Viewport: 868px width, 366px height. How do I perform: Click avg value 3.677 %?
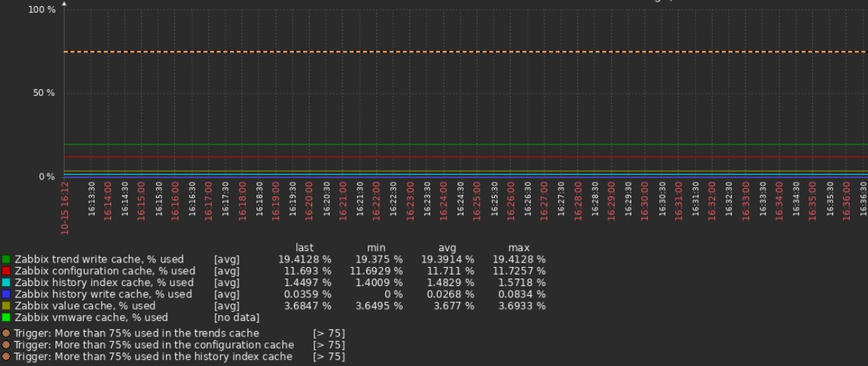(x=454, y=306)
